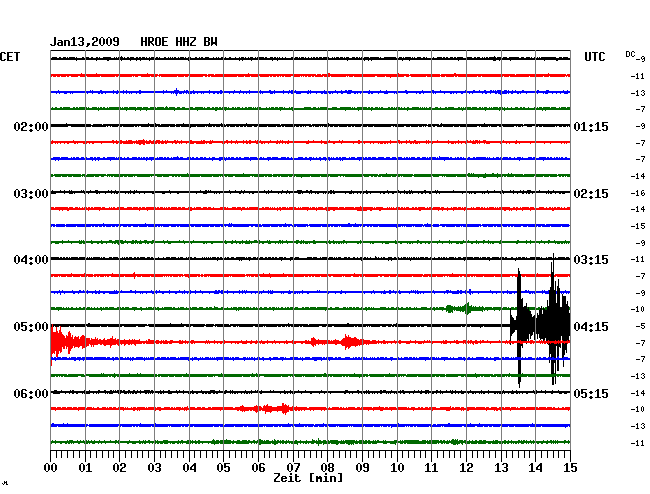This screenshot has width=650, height=494.
Task: Click minute tick label 09 on time axis
Action: [362, 467]
